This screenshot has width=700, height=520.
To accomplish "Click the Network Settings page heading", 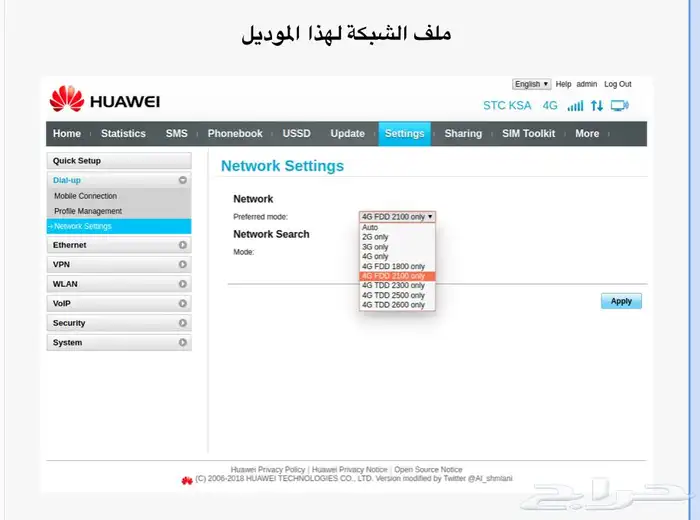I will pos(282,166).
